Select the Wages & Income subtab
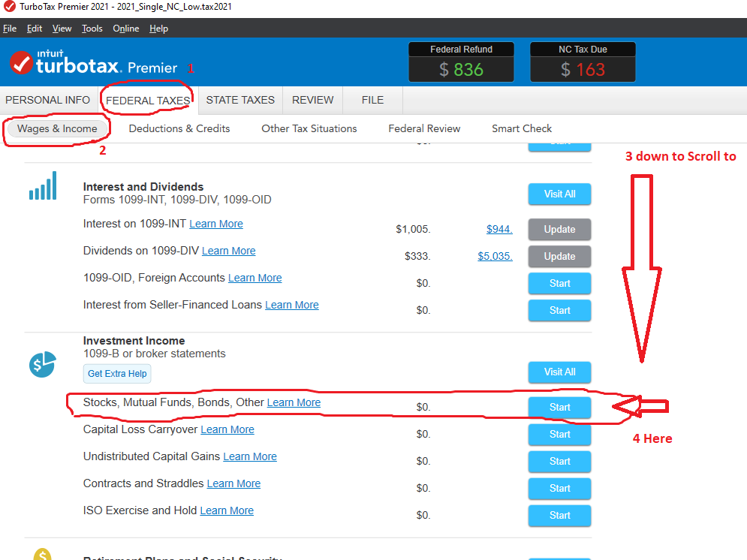 coord(57,128)
